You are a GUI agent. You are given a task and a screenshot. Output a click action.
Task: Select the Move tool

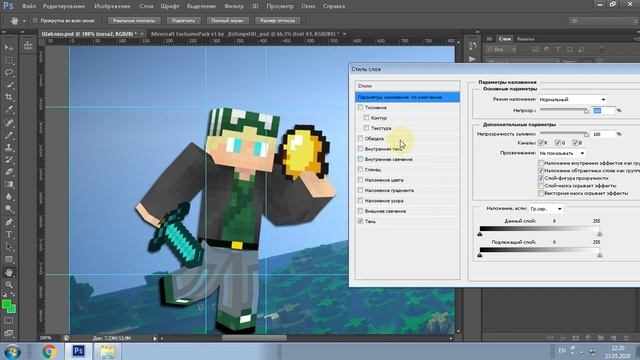point(9,48)
